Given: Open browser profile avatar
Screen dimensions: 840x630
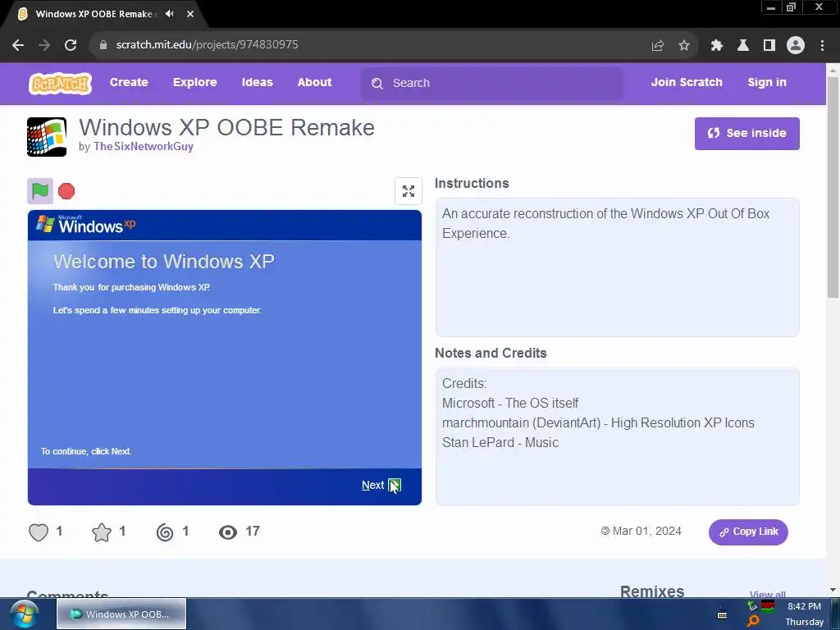Looking at the screenshot, I should tap(796, 46).
